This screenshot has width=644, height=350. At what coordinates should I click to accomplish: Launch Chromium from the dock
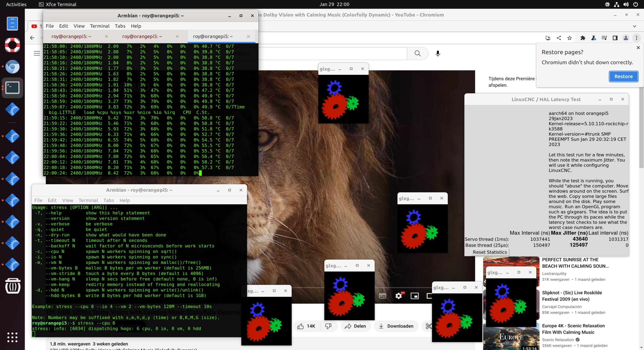12,67
